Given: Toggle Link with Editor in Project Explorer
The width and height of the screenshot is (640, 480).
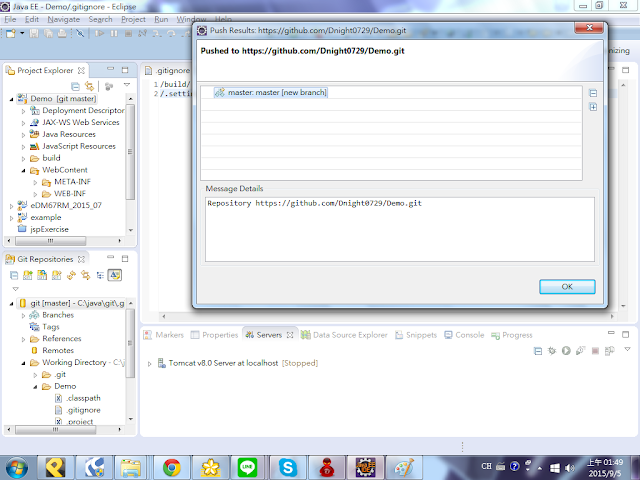Looking at the screenshot, I should [x=89, y=87].
